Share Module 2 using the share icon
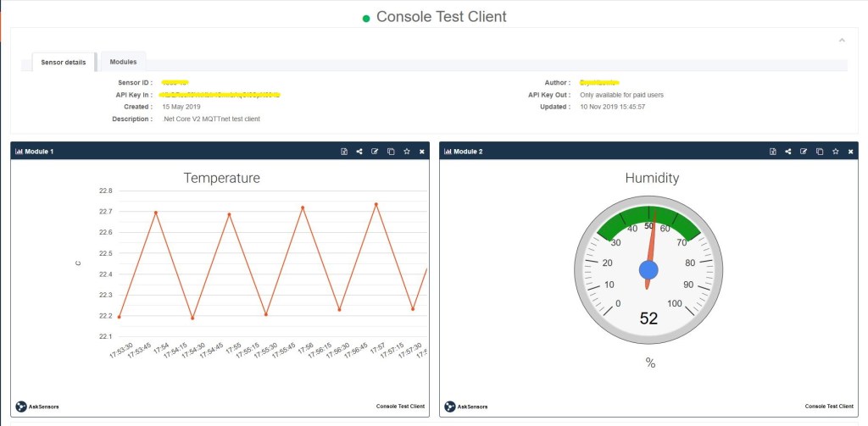This screenshot has height=426, width=868. pos(788,152)
